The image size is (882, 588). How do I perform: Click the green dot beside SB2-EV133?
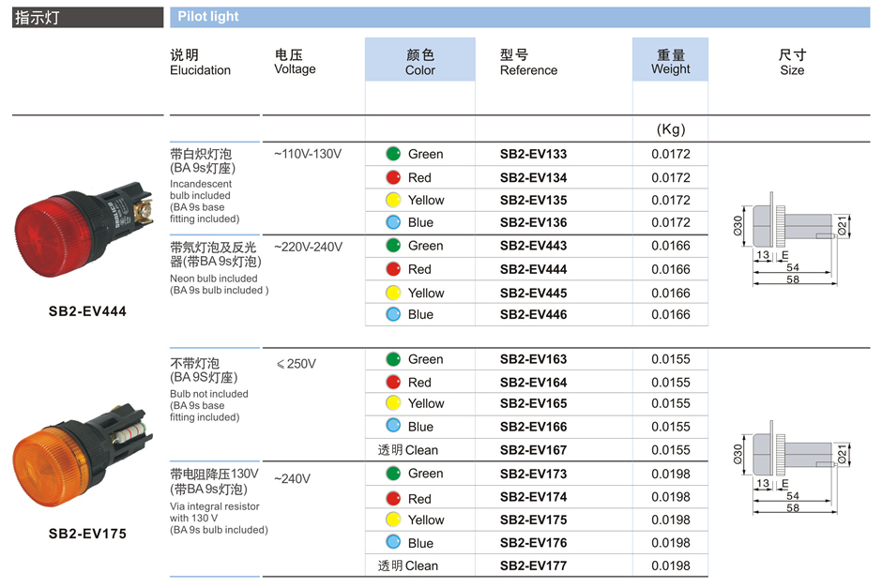393,154
